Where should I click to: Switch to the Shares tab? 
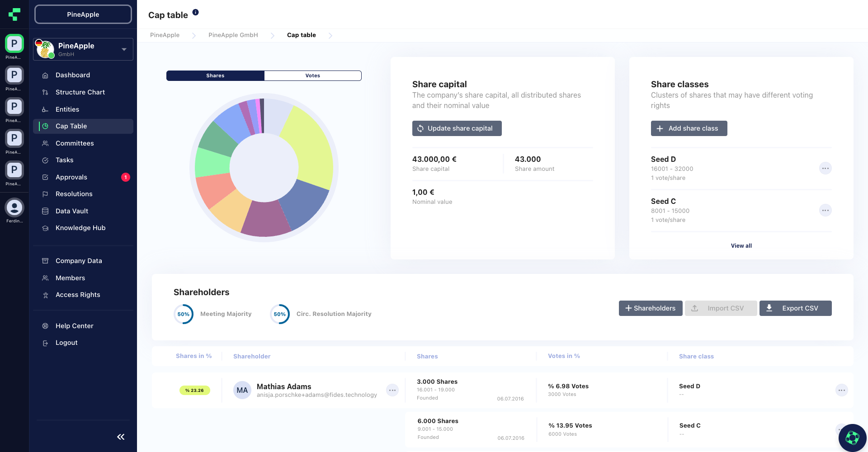coord(215,75)
